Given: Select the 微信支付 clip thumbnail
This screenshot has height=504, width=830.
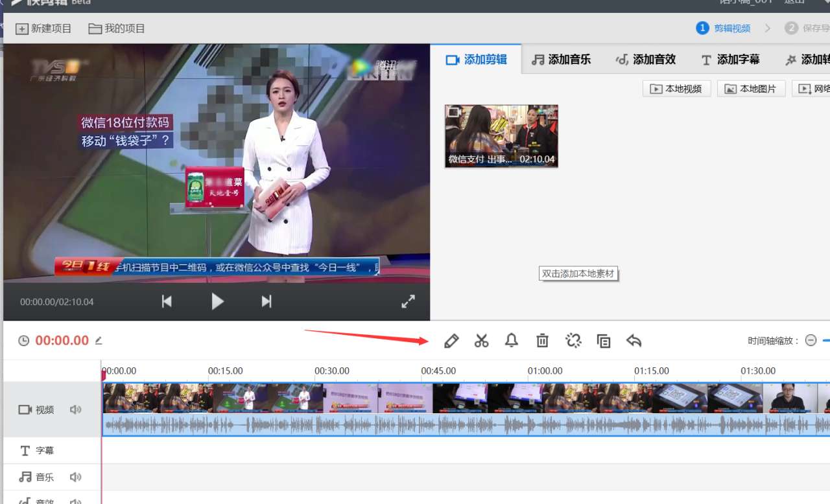Looking at the screenshot, I should point(501,136).
